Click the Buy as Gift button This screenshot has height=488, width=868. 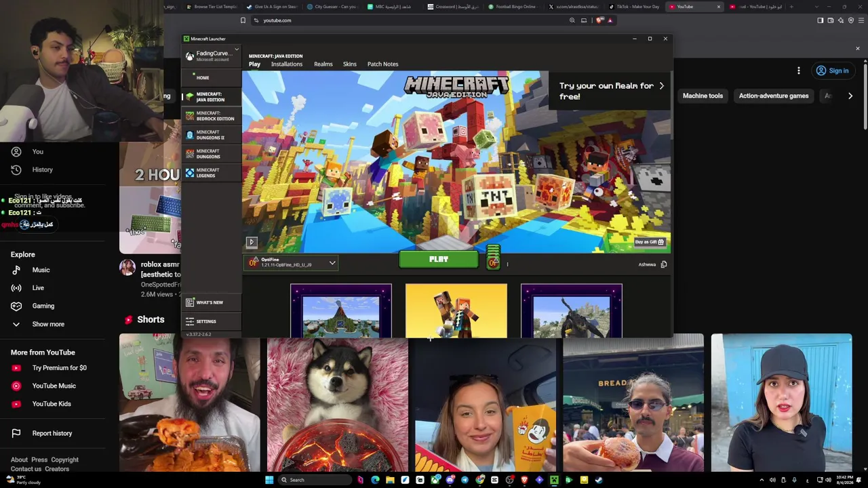[x=650, y=242]
